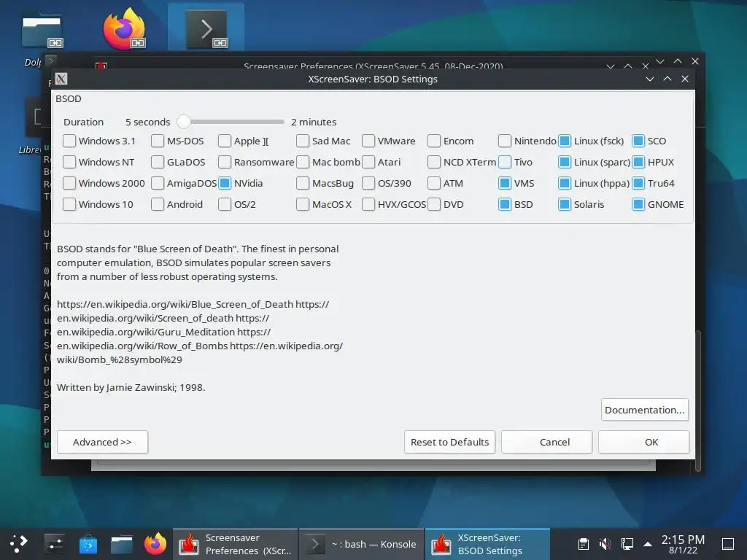
Task: Disable the HPUX checkbox
Action: [638, 162]
